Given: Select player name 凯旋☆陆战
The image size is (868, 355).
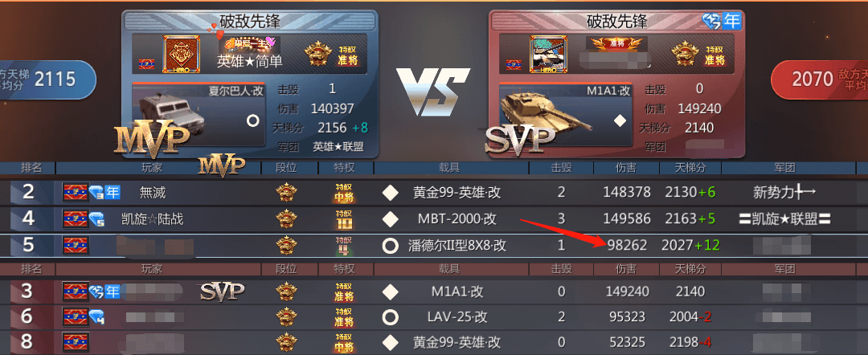Looking at the screenshot, I should (x=152, y=219).
